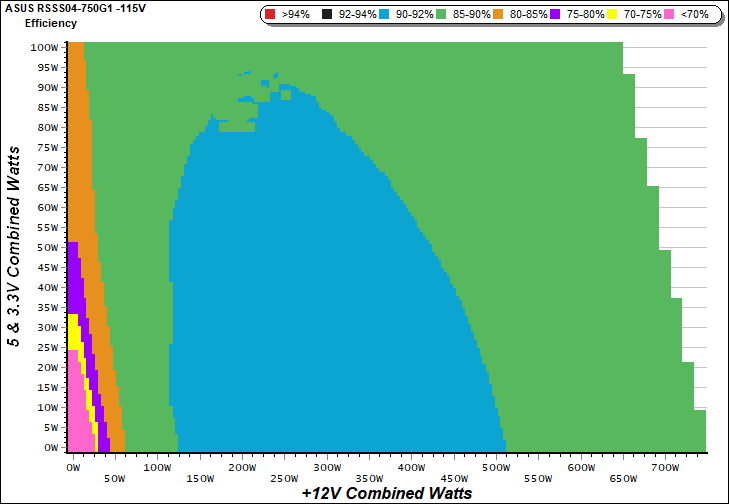The image size is (729, 504).
Task: Click the 250W label on the horizontal axis
Action: [285, 479]
